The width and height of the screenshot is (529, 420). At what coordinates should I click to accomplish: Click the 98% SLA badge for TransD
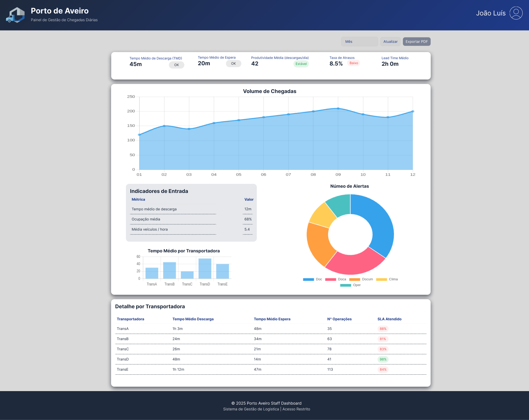383,359
